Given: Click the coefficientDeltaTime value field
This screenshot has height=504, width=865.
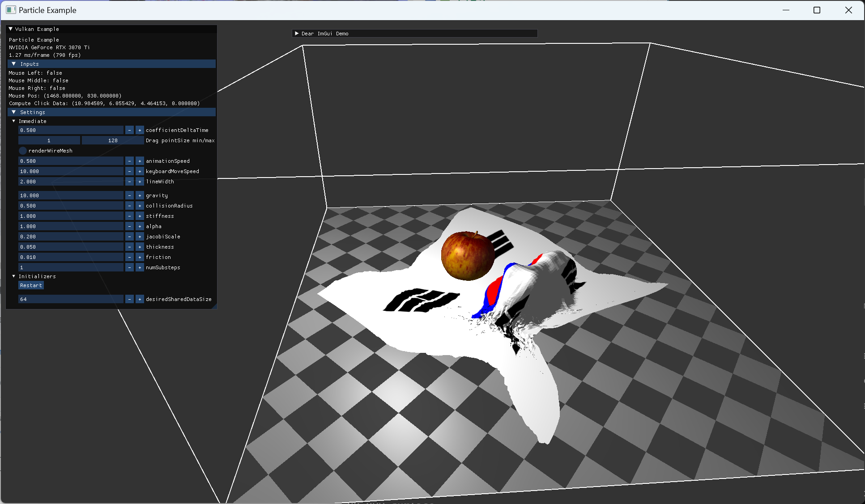Looking at the screenshot, I should tap(71, 130).
